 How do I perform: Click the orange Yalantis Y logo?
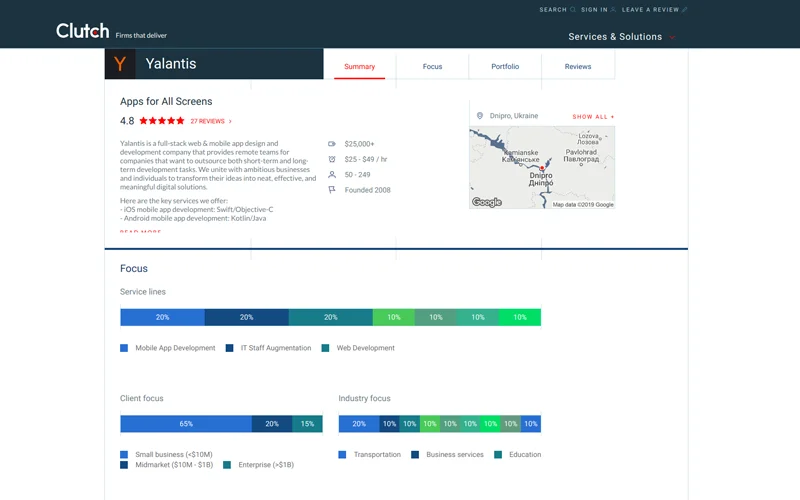pyautogui.click(x=120, y=64)
